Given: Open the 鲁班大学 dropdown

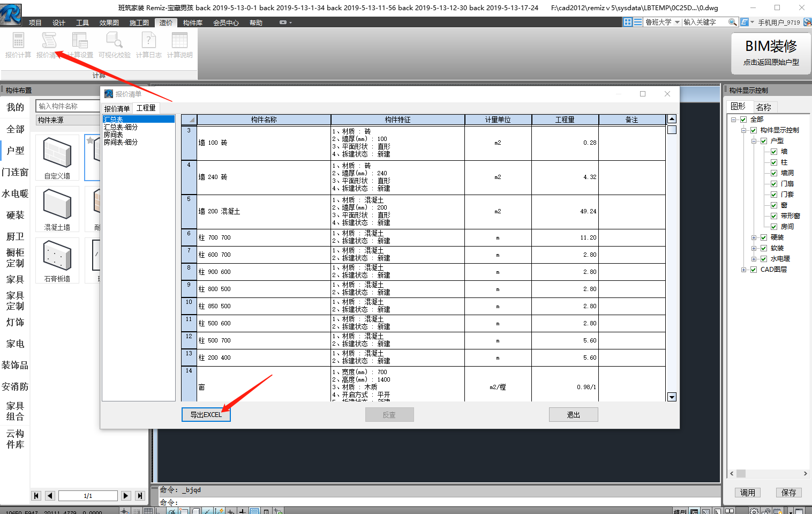Looking at the screenshot, I should (677, 22).
